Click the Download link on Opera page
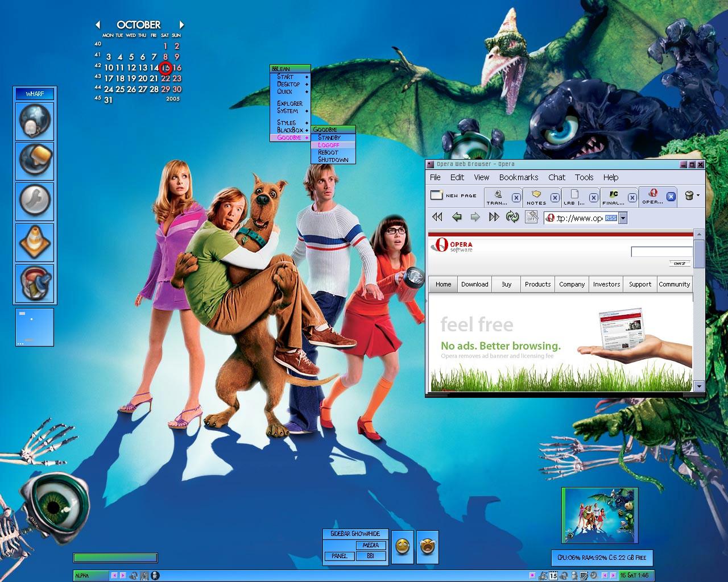Image resolution: width=728 pixels, height=582 pixels. (x=475, y=284)
